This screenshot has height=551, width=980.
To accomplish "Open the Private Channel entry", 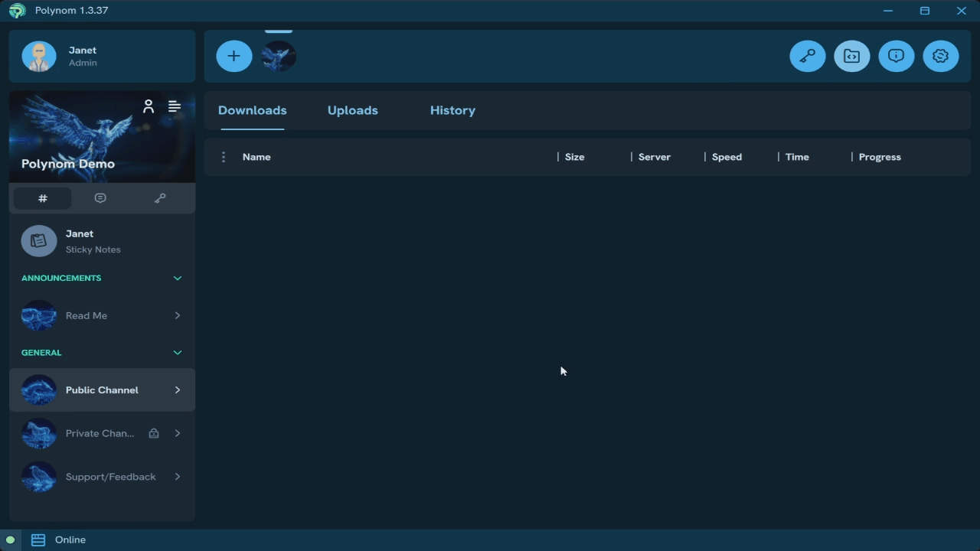I will pos(100,433).
